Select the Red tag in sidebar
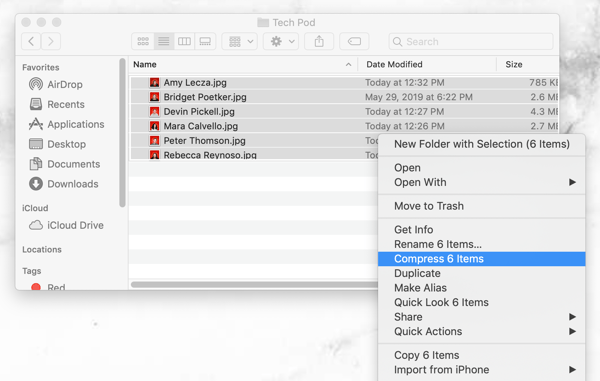Viewport: 600px width, 381px height. click(x=48, y=286)
